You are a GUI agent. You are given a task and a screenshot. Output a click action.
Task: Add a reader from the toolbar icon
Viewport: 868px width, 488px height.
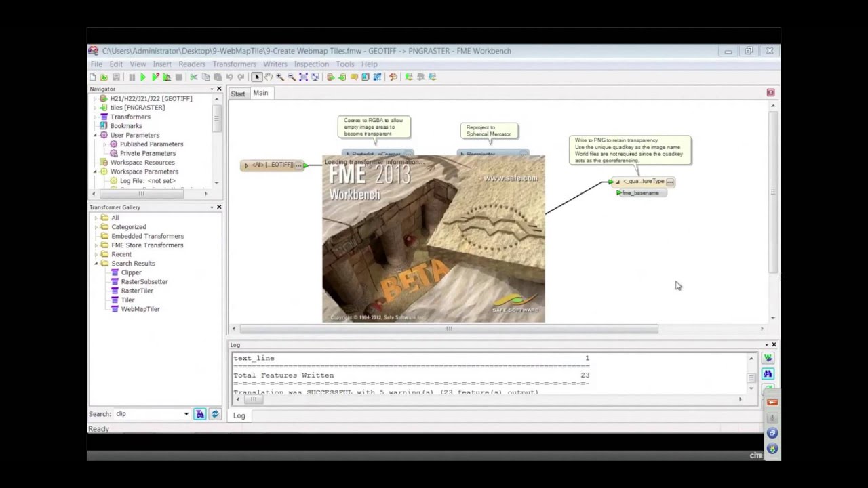pos(330,77)
